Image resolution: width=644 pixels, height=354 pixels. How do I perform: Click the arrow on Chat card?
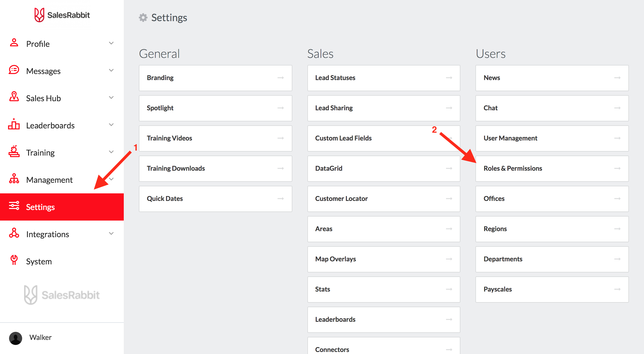(x=617, y=108)
